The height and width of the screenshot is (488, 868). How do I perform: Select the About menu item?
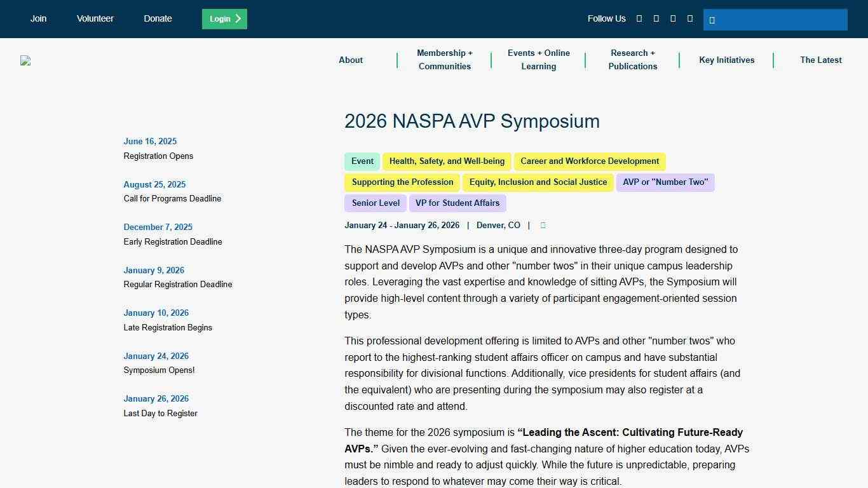click(350, 60)
